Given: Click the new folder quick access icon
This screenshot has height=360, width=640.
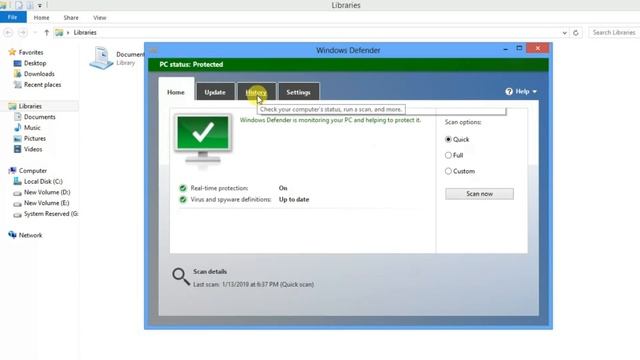Looking at the screenshot, I should [x=30, y=5].
